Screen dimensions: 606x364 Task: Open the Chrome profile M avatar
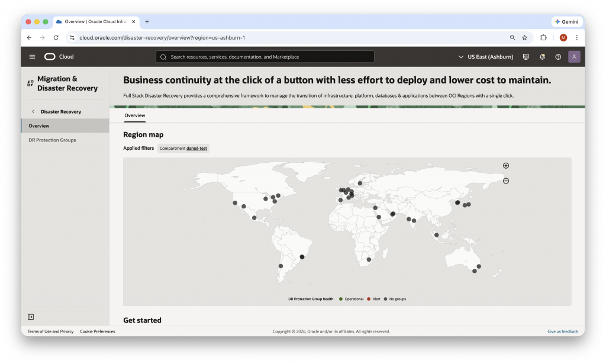pyautogui.click(x=563, y=37)
